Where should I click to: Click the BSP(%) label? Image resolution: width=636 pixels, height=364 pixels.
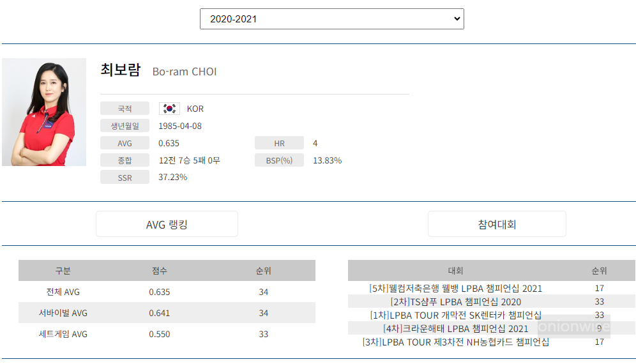click(x=279, y=160)
